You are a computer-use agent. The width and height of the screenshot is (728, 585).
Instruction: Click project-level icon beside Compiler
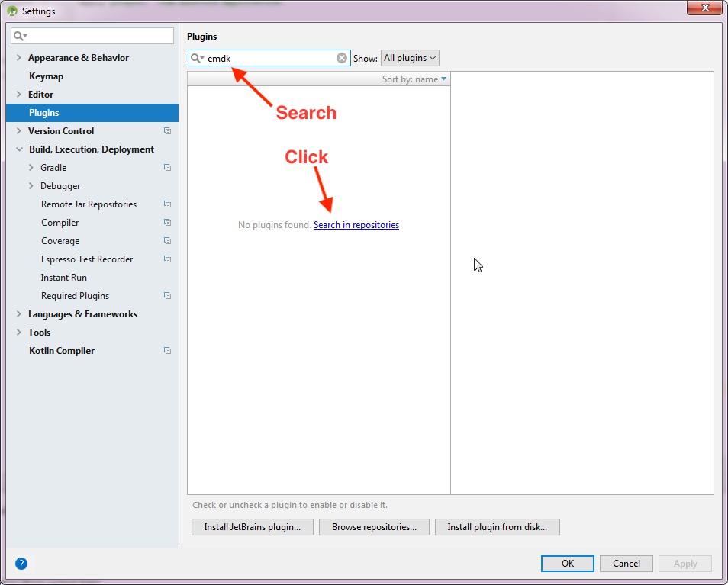(168, 222)
